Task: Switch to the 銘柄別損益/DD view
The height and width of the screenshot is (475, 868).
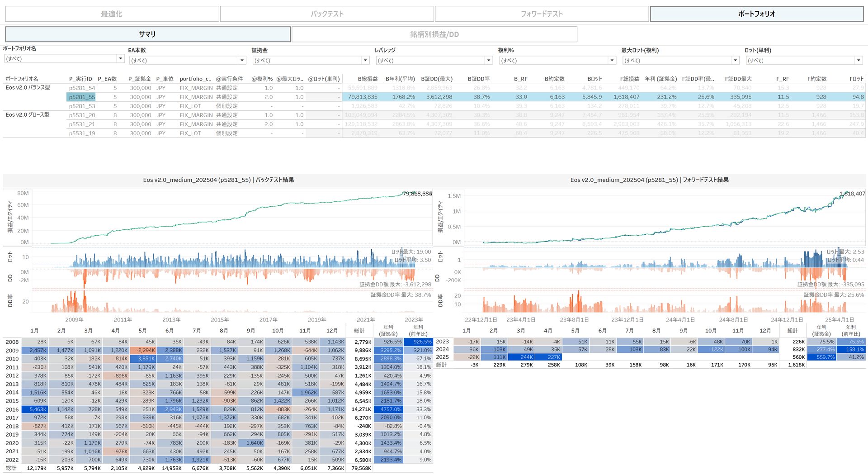Action: click(x=434, y=34)
